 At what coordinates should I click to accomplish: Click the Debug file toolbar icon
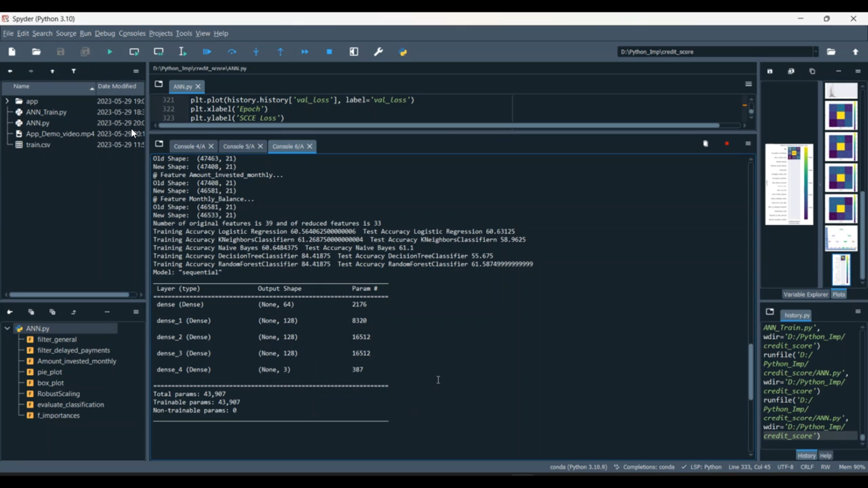click(x=207, y=52)
